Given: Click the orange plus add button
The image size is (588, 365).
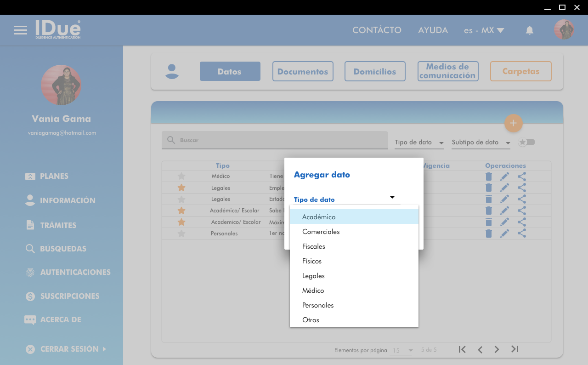Looking at the screenshot, I should point(513,123).
